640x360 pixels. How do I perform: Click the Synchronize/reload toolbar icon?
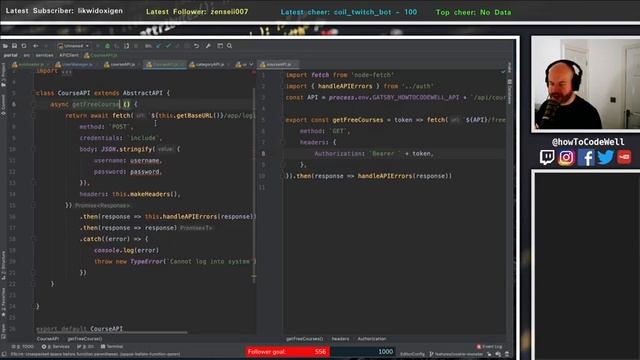24,46
